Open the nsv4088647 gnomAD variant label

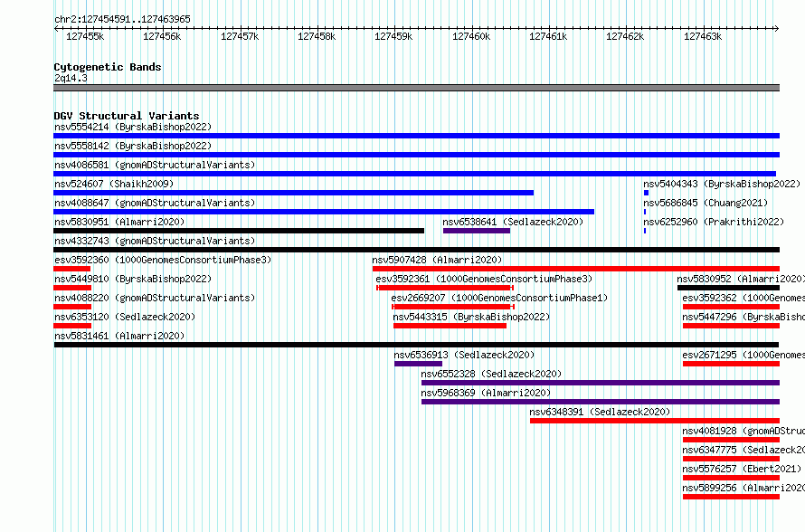[x=155, y=203]
